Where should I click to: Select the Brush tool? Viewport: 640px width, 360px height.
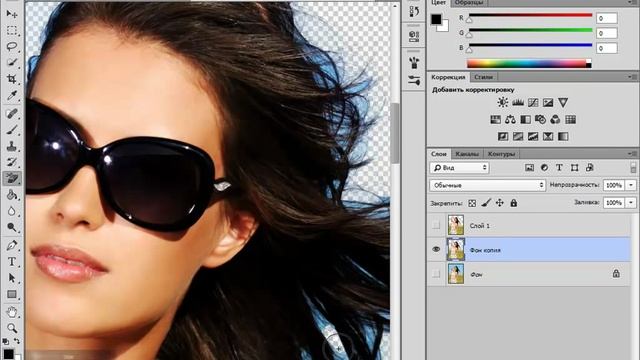11,130
